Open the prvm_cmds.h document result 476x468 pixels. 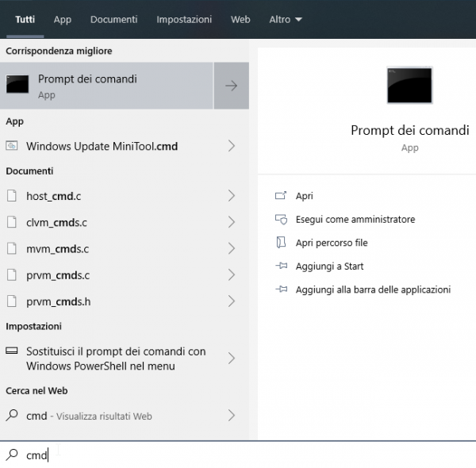(59, 301)
